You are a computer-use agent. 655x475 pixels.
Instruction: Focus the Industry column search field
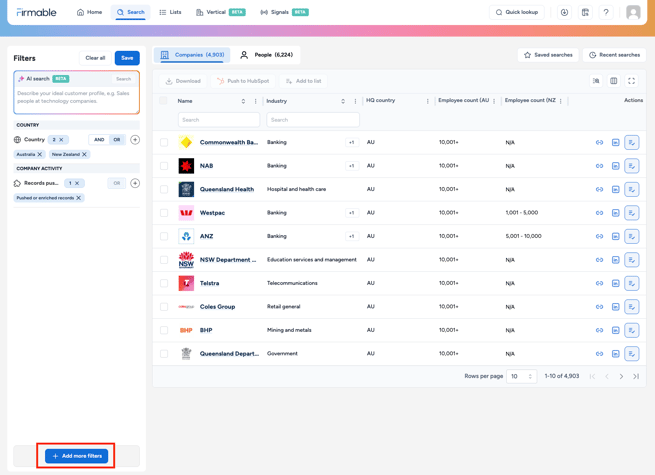coord(313,120)
